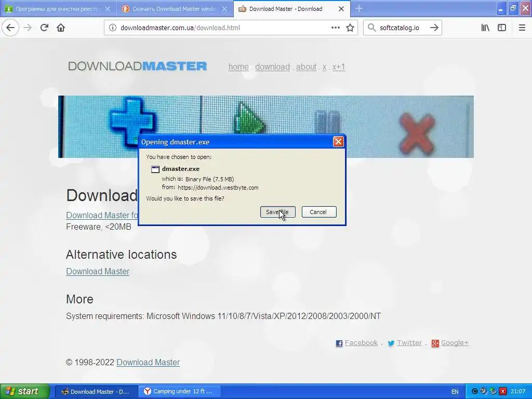Image resolution: width=532 pixels, height=399 pixels.
Task: Select the Download Master - Download tab
Action: 292,9
